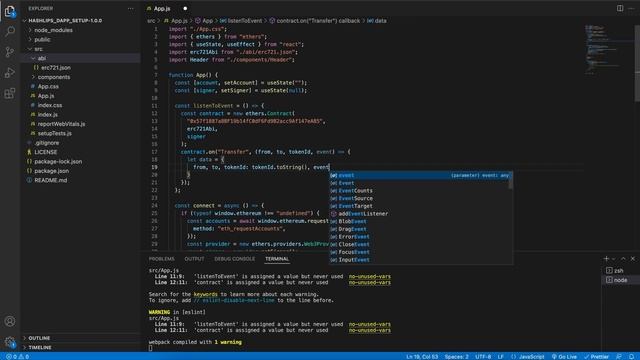The image size is (640, 360).
Task: Close the unsaved App.js tab dot
Action: pos(185,9)
